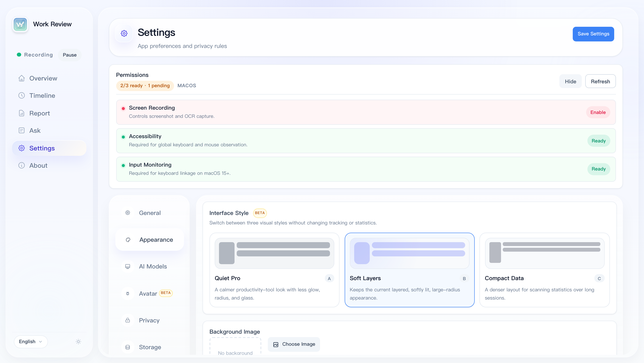Viewport: 644px width, 363px height.
Task: Click the MACOS platform label
Action: [x=187, y=86]
